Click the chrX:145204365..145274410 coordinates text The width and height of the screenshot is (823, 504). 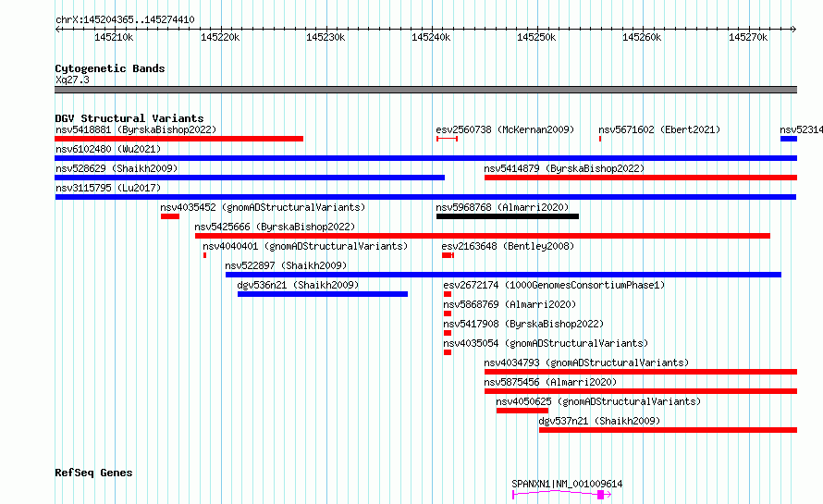[x=125, y=20]
